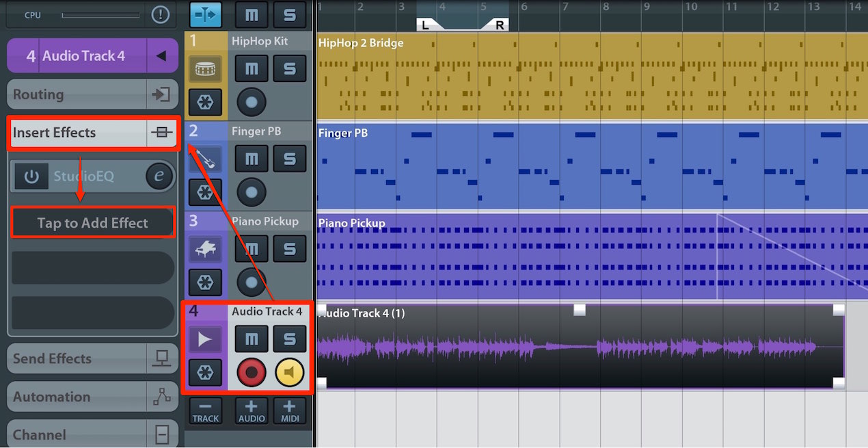Solo Audio Track 4
This screenshot has width=868, height=448.
(x=290, y=339)
